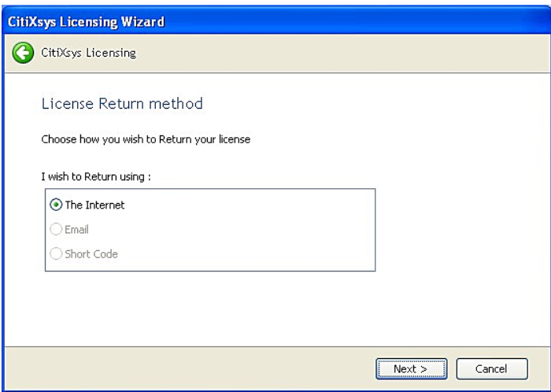Click the 'I wish to Return using' label
The image size is (551, 392).
click(x=96, y=176)
